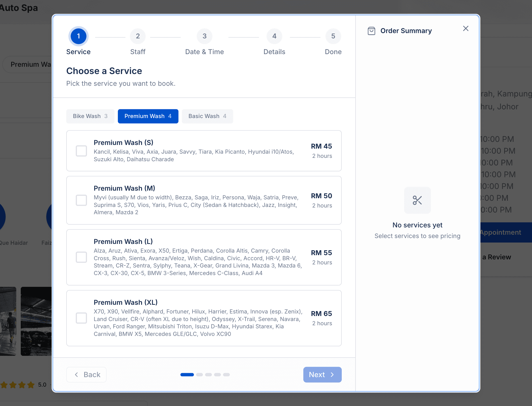
Task: Click the RM 45 price text
Action: (322, 146)
